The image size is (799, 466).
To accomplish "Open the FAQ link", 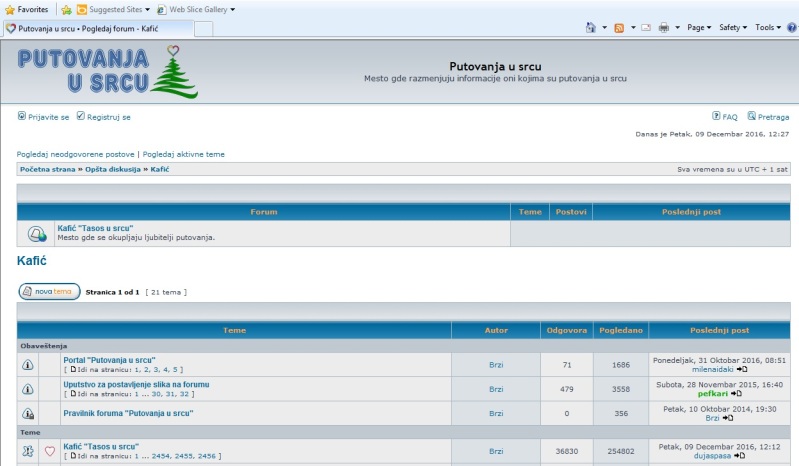I will (x=730, y=117).
